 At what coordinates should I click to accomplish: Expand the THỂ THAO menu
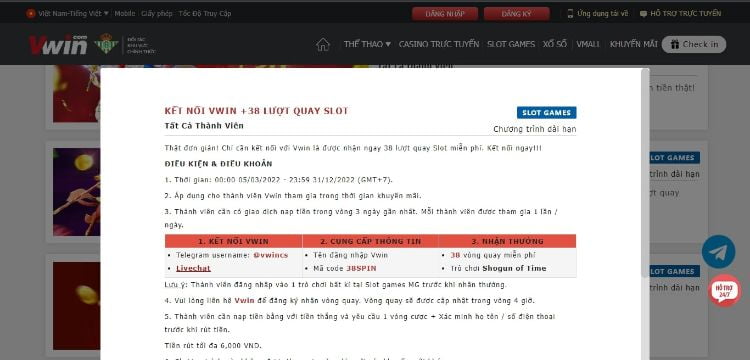point(367,44)
